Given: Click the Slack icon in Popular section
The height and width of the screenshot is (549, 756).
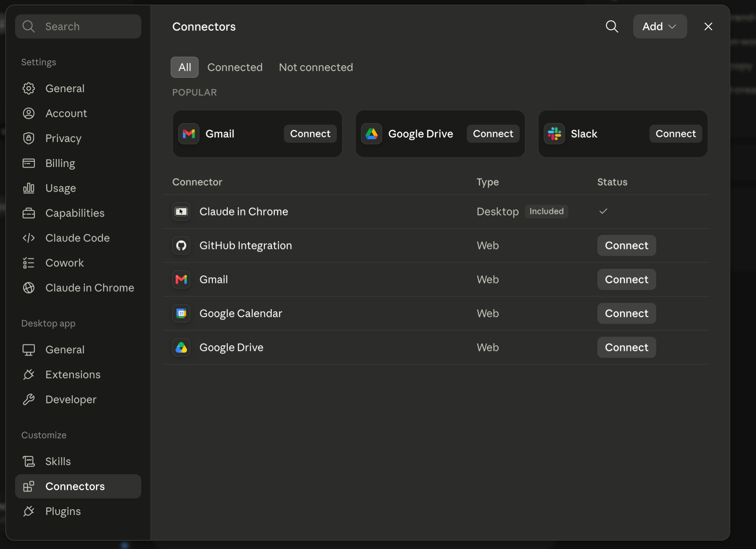Looking at the screenshot, I should [x=554, y=134].
